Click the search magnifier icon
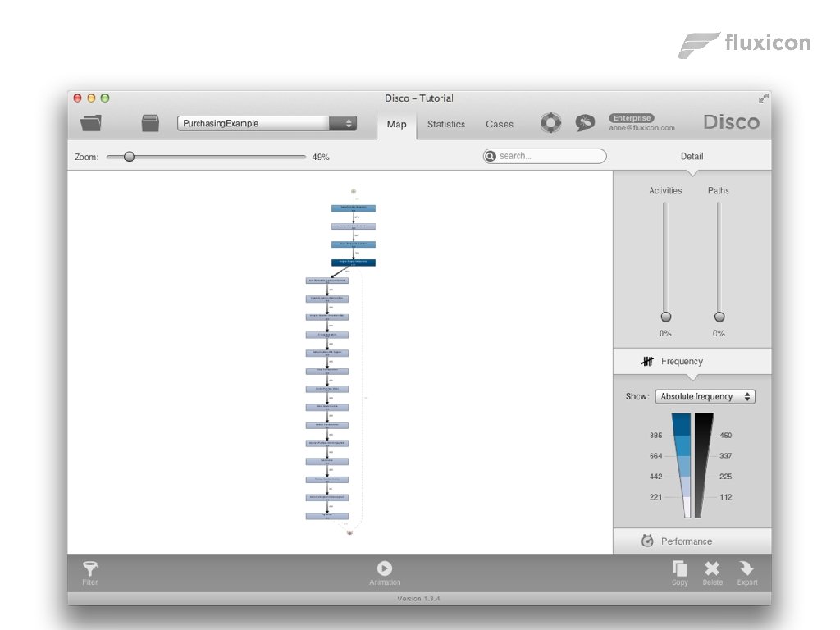Image resolution: width=840 pixels, height=630 pixels. pos(490,156)
